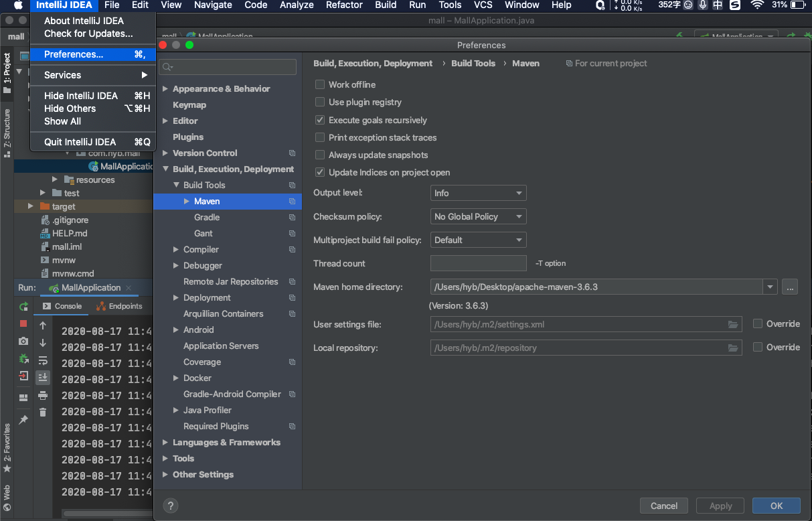The width and height of the screenshot is (812, 521).
Task: Open Maven home directory dropdown arrow
Action: pyautogui.click(x=770, y=287)
